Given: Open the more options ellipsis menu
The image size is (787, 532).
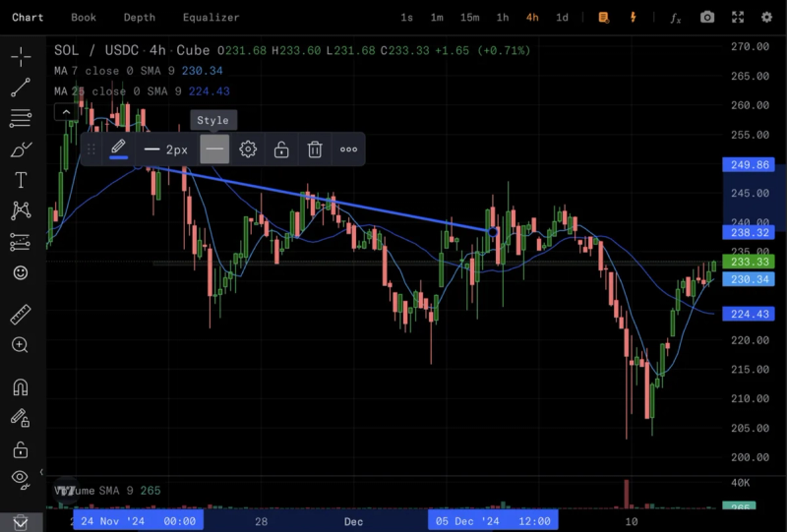Looking at the screenshot, I should coord(349,149).
